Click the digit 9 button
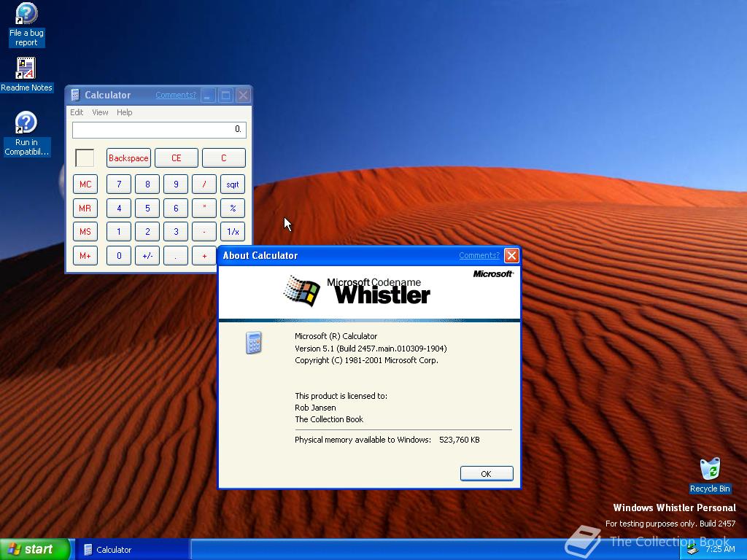The height and width of the screenshot is (560, 747). (x=176, y=184)
